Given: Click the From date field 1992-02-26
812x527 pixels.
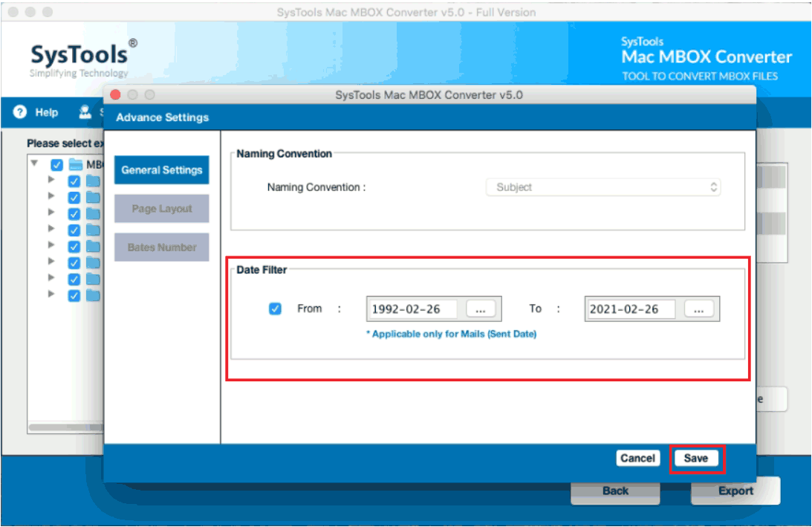Looking at the screenshot, I should point(414,309).
